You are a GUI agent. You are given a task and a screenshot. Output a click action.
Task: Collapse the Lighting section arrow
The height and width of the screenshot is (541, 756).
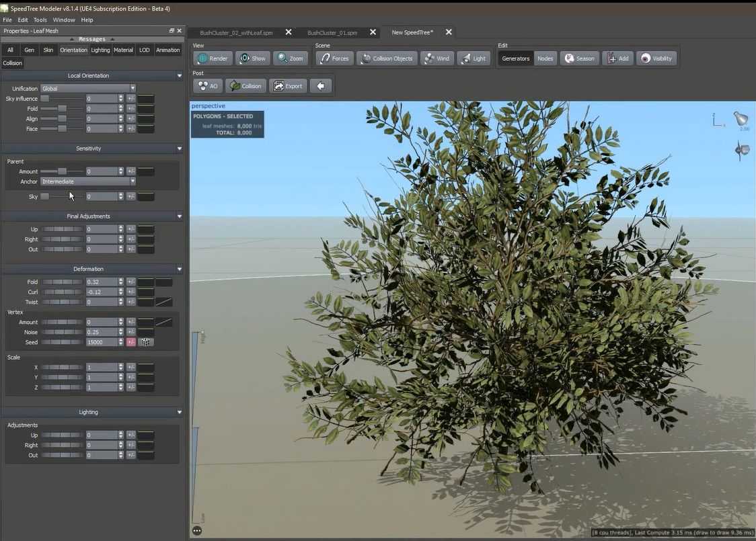(x=180, y=412)
